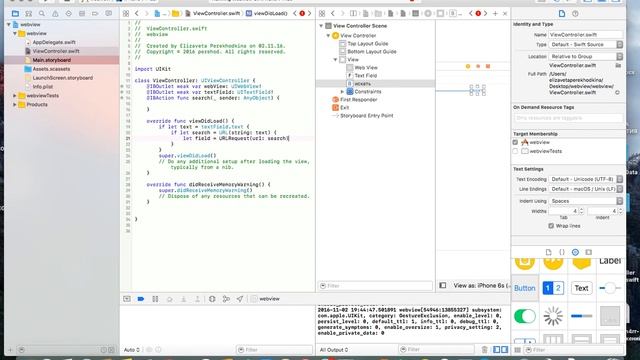Open Indent Using Spaces dropdown
The image size is (640, 360).
(x=586, y=201)
